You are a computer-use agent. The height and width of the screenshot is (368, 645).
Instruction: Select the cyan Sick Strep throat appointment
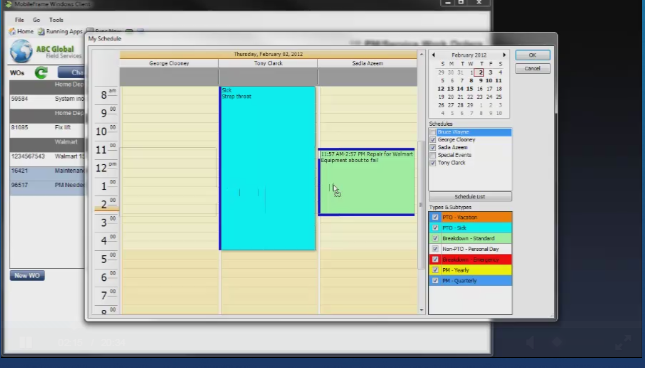[x=268, y=168]
